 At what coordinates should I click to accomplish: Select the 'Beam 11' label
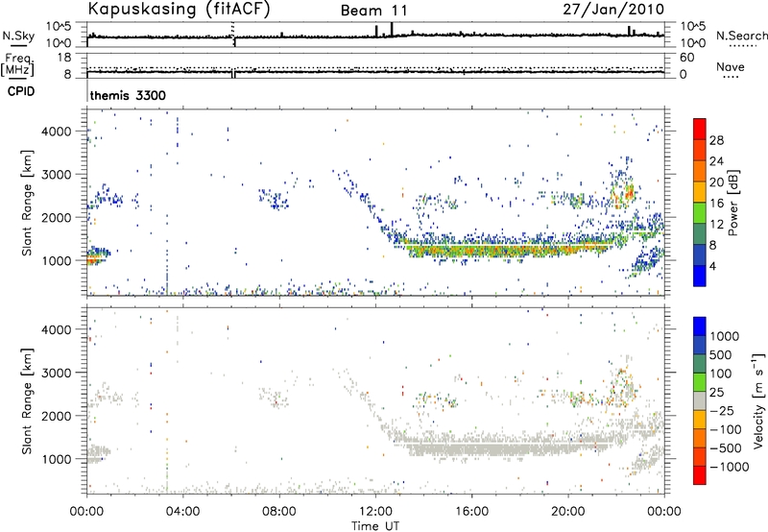[373, 11]
